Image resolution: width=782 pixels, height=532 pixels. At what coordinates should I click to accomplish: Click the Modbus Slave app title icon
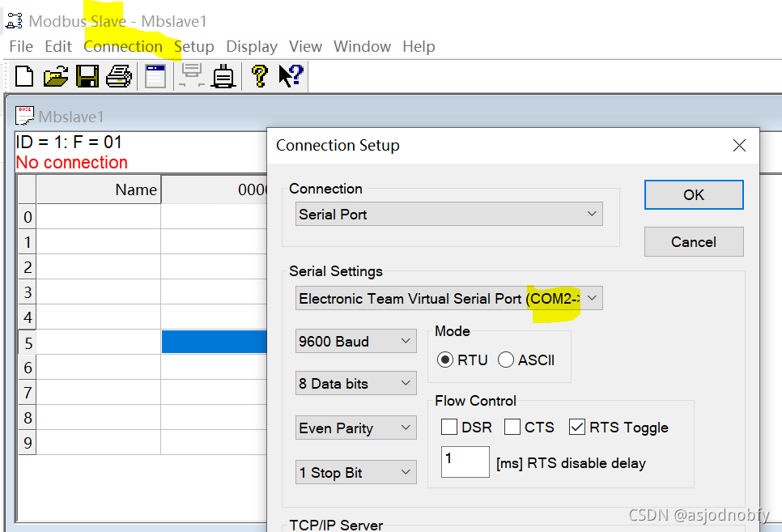click(14, 21)
